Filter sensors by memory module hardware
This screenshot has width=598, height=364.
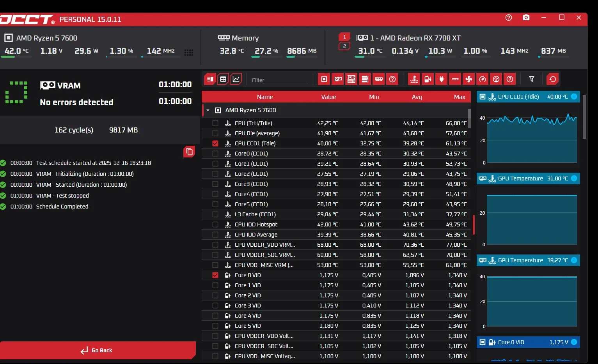click(x=379, y=79)
